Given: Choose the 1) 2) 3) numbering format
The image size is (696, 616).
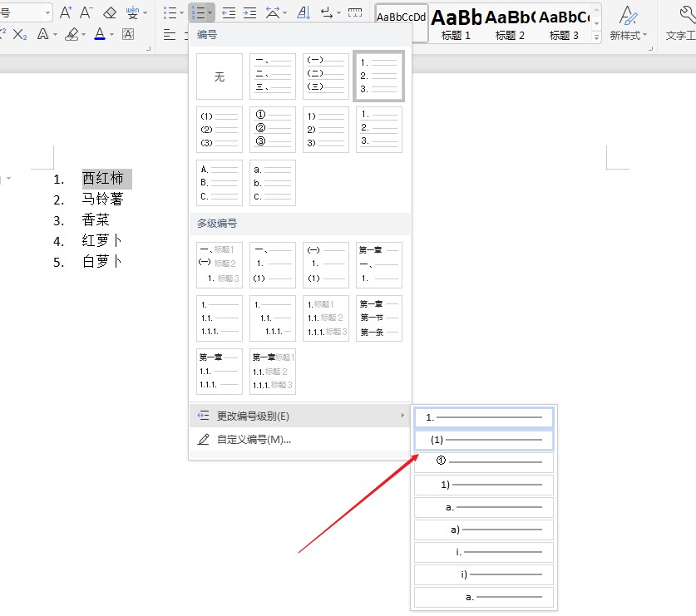Looking at the screenshot, I should pos(326,130).
